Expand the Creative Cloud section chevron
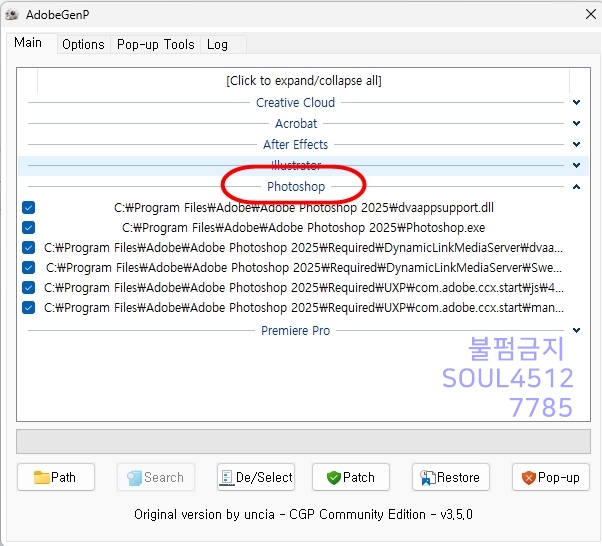 tap(576, 102)
